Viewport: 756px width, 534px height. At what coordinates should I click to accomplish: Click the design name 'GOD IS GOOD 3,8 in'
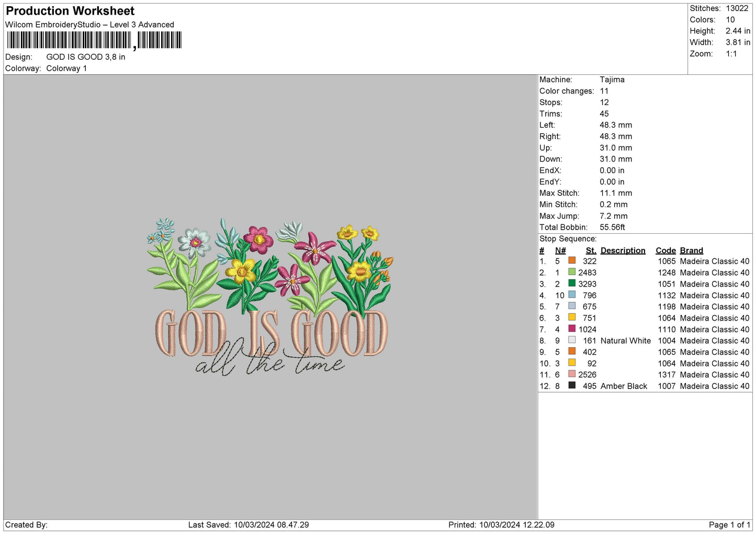(86, 57)
